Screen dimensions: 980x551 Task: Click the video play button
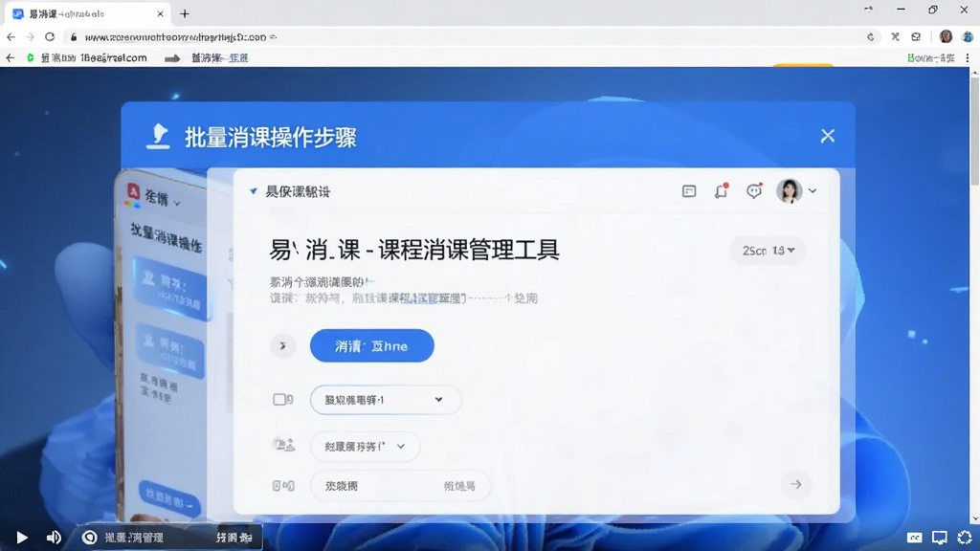tap(22, 538)
